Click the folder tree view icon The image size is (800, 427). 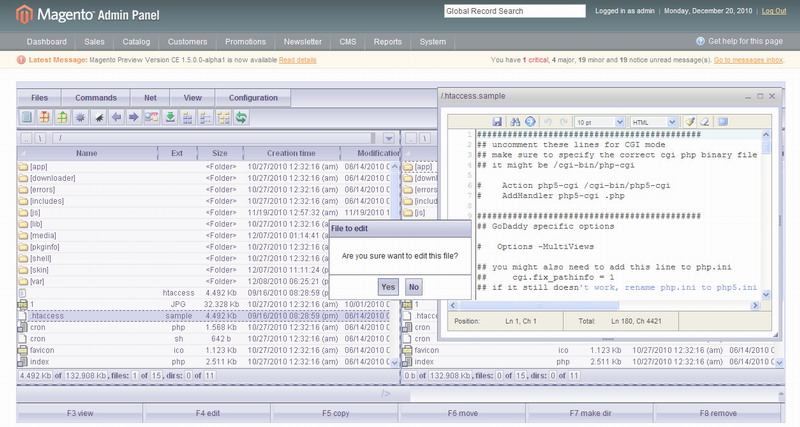coord(223,117)
